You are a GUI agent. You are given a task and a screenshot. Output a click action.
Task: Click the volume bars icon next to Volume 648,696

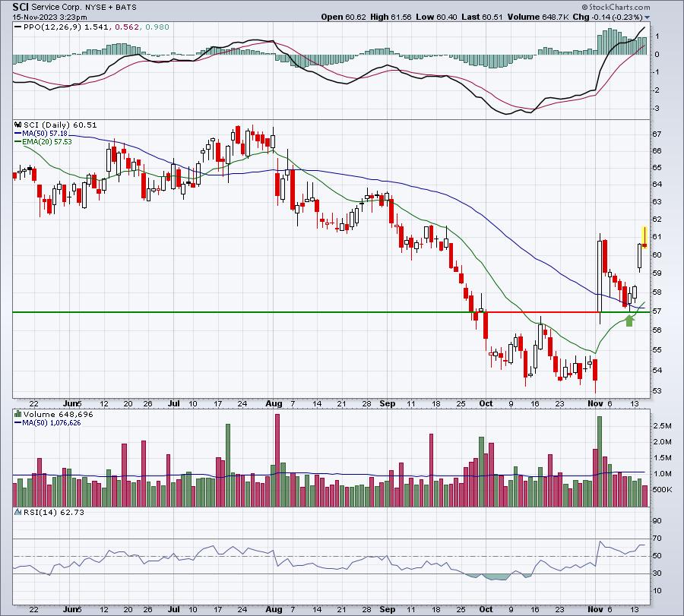tap(18, 414)
